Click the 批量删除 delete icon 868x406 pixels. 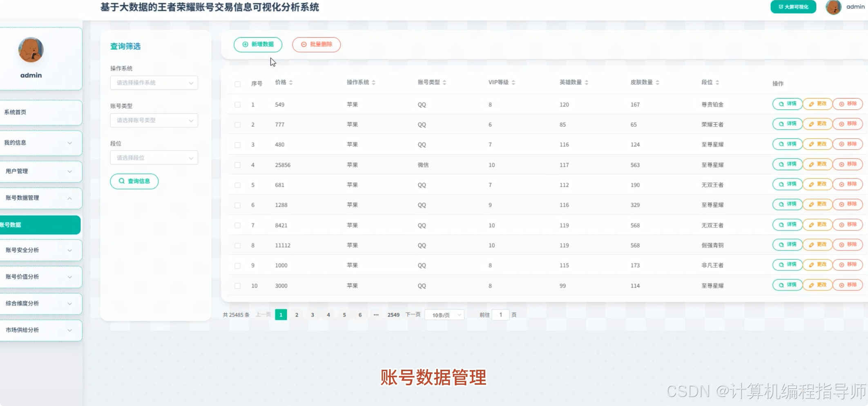pos(303,45)
